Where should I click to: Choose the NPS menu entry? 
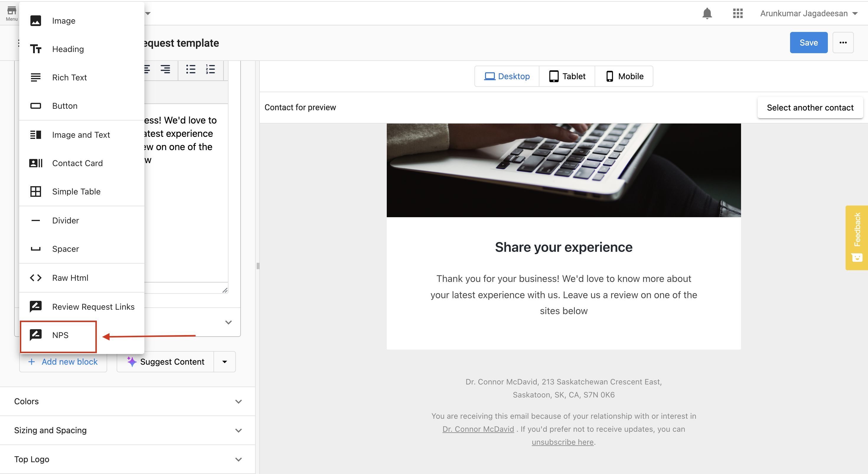pos(82,335)
